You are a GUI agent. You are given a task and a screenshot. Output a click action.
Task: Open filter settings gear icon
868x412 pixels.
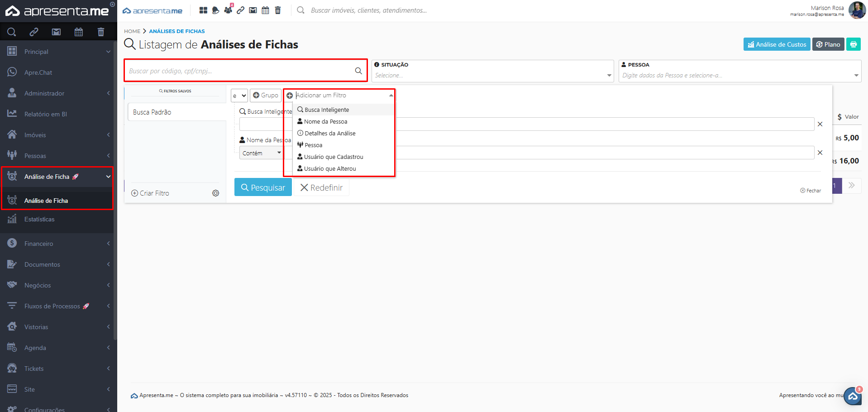216,193
